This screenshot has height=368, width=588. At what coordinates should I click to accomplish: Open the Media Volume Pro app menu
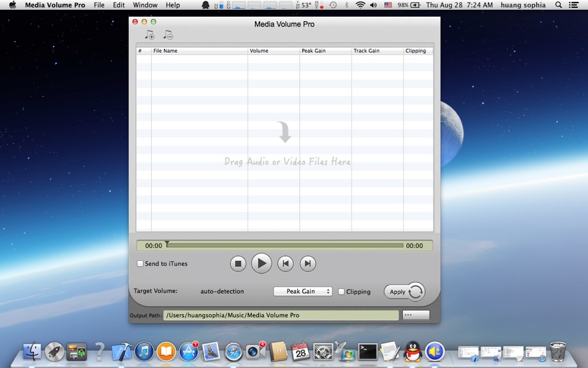(x=55, y=5)
